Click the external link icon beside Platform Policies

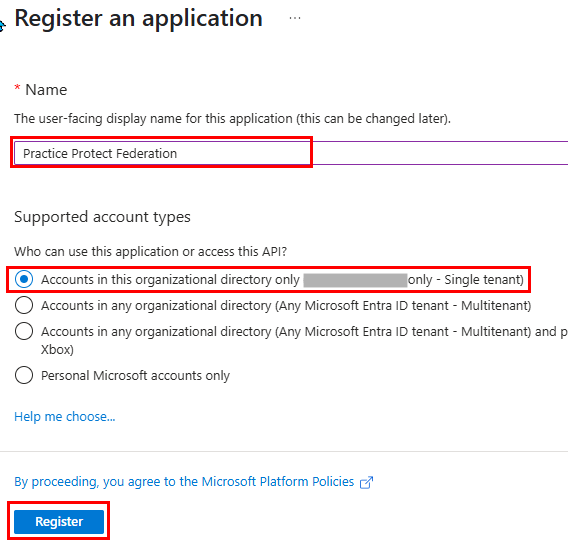[x=366, y=482]
